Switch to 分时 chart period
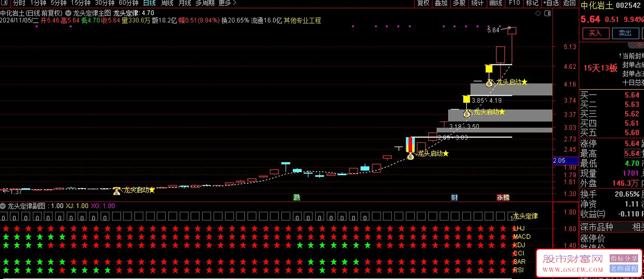Screen dimensions: 644x279 point(19,3)
